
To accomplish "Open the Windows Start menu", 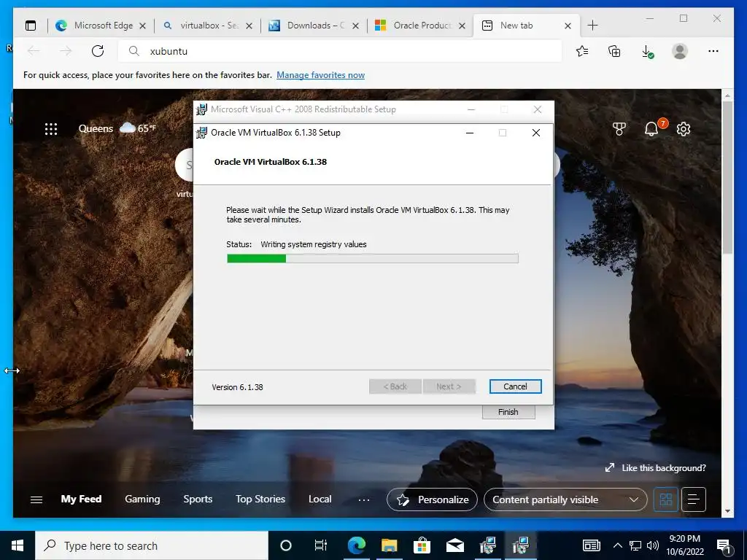I will point(18,545).
